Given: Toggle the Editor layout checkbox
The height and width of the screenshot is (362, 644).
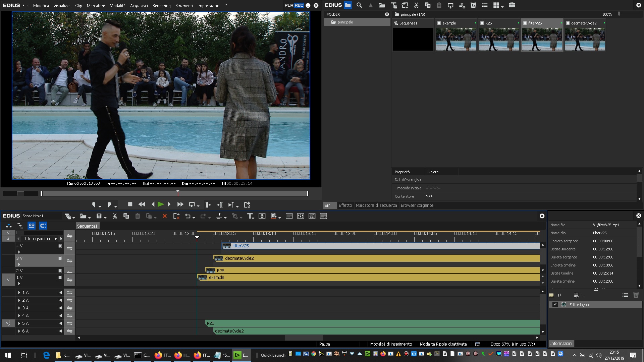Looking at the screenshot, I should (555, 305).
